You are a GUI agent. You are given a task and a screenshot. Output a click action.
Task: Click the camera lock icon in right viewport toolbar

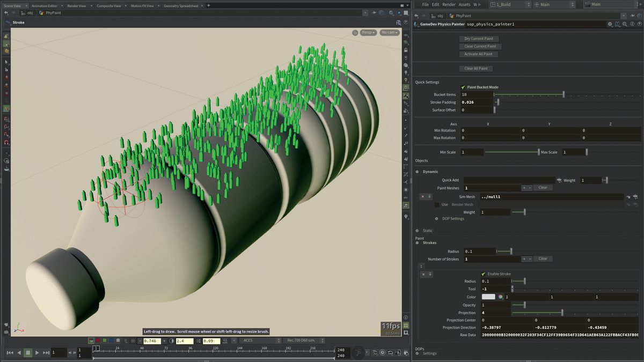click(x=405, y=50)
